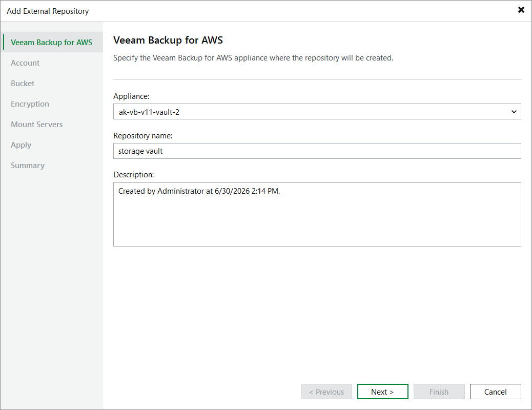532x410 pixels.
Task: Cancel the repository wizard
Action: [496, 392]
